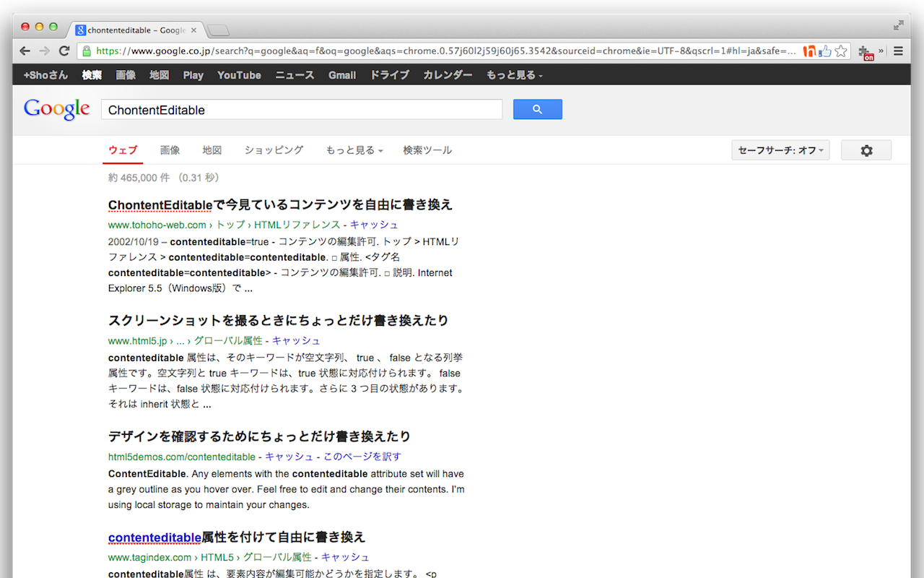
Task: Open キャッシュ for the tagindex.com result
Action: (x=345, y=557)
